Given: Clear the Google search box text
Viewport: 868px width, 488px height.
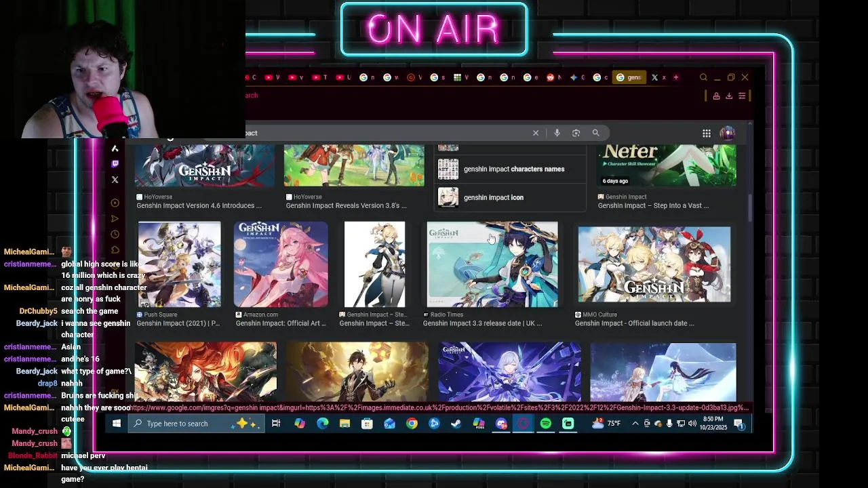Looking at the screenshot, I should (x=536, y=133).
